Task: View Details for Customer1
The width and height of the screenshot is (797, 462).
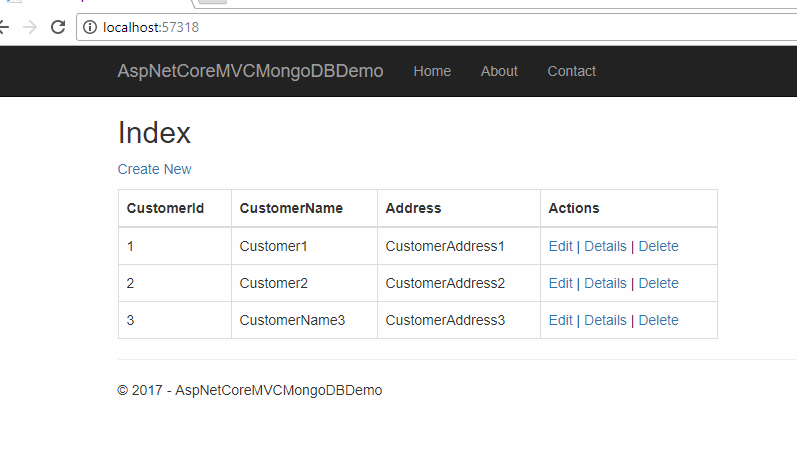Action: coord(605,247)
